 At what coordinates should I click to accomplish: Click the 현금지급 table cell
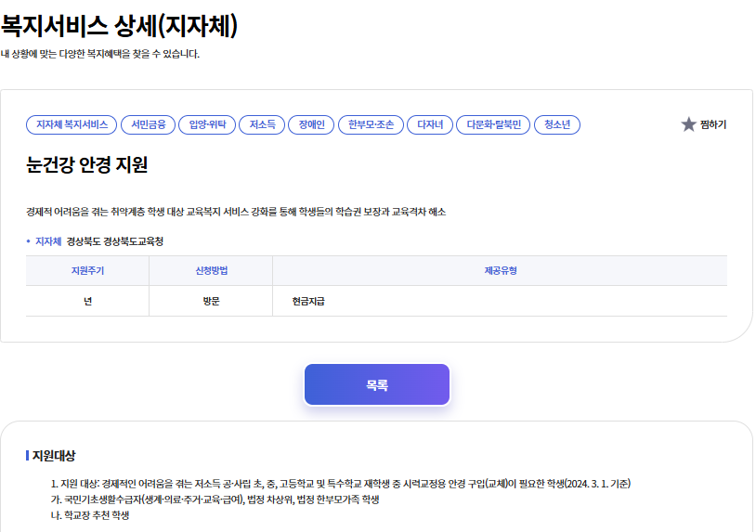coord(307,302)
